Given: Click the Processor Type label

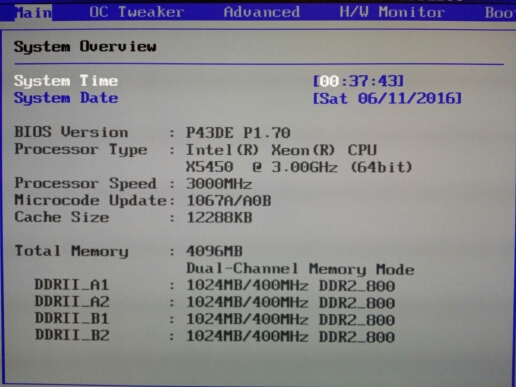Looking at the screenshot, I should (x=81, y=150).
